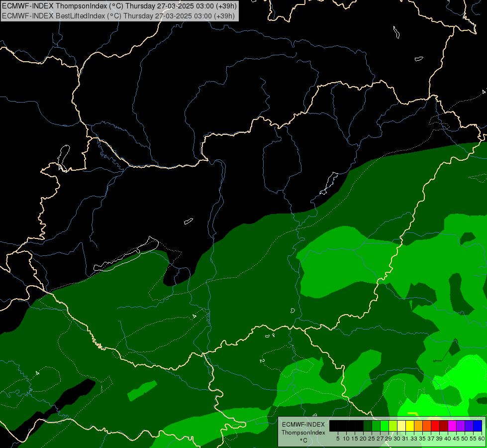
Task: Click the contour label '2' on map
Action: tap(262, 360)
